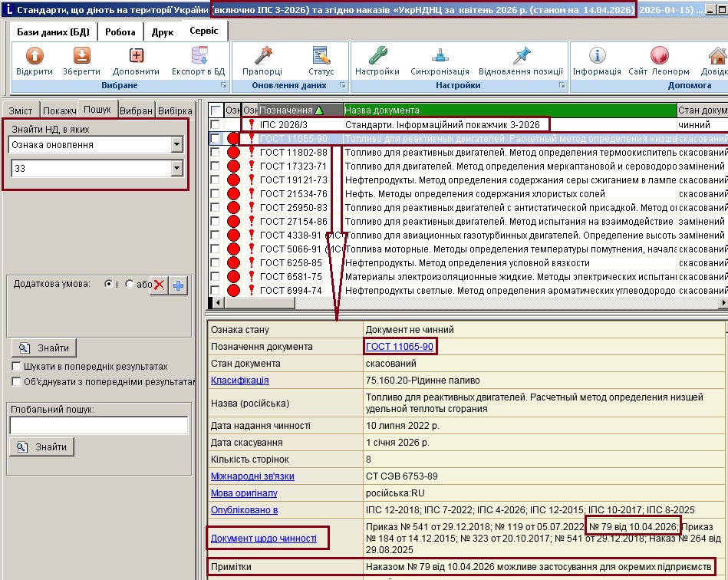This screenshot has width=728, height=580.
Task: Click the Відновлення позиції pin icon
Action: (x=521, y=56)
